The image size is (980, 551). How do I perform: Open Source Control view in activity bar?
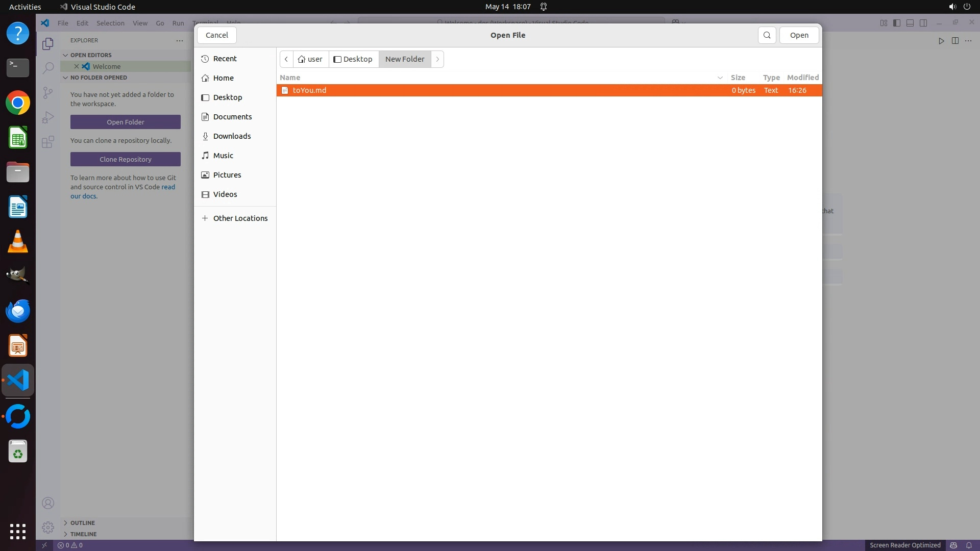(48, 92)
